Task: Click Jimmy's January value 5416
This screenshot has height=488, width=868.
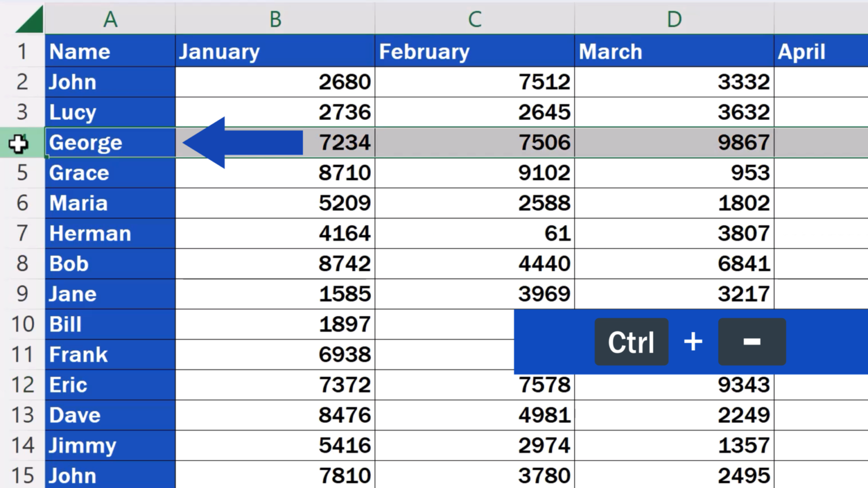Action: tap(275, 446)
